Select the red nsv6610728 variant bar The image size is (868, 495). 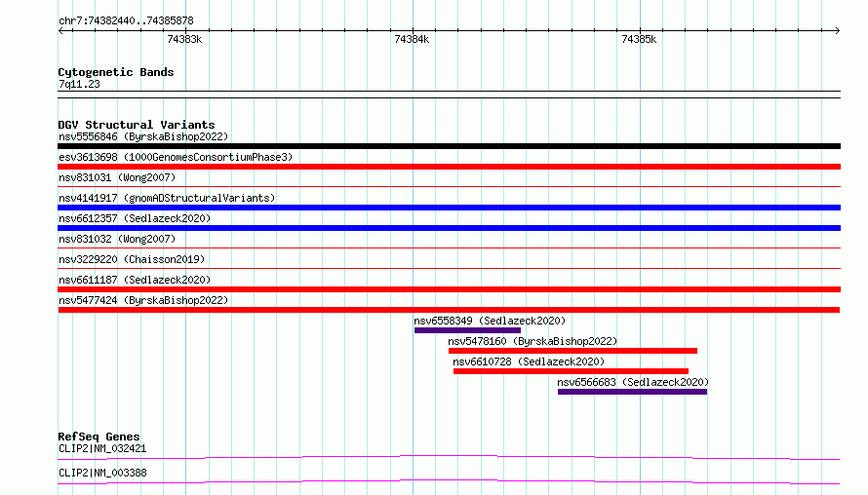(x=571, y=371)
